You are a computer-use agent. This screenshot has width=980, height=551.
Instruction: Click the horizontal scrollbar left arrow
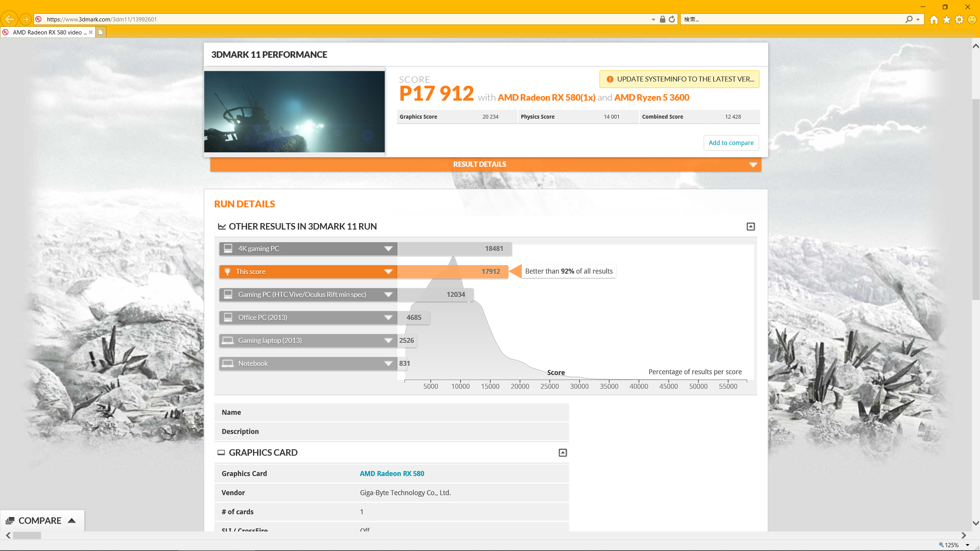(8, 535)
